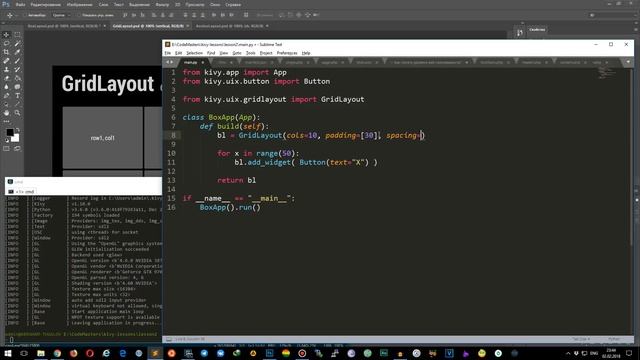This screenshot has width=640, height=360.
Task: Select the Hand tool
Action: click(x=6, y=113)
